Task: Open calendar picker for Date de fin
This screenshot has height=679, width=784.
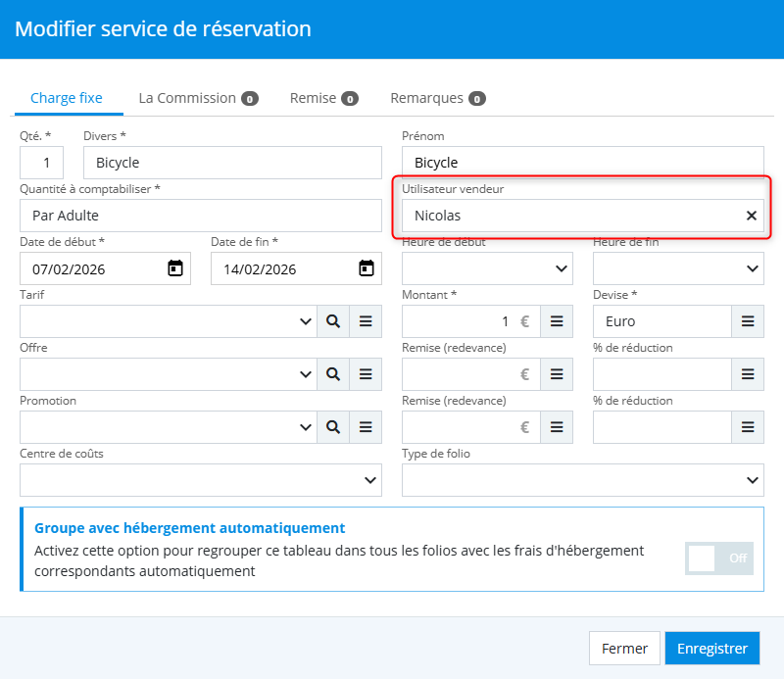Action: pos(366,268)
